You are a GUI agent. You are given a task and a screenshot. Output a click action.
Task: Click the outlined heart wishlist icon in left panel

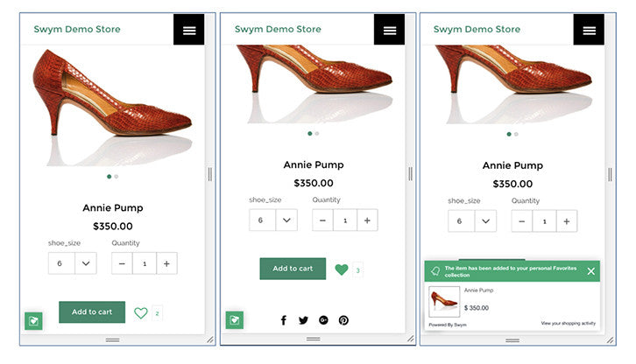coord(140,312)
